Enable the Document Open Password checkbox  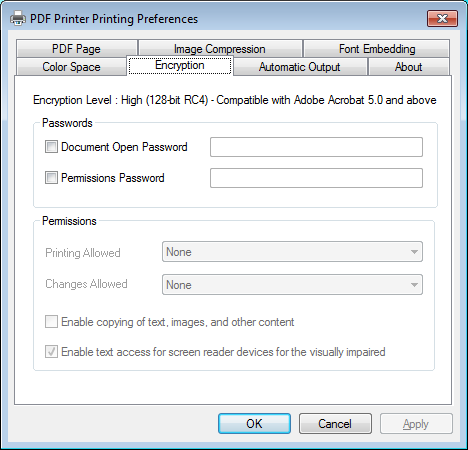pos(51,147)
